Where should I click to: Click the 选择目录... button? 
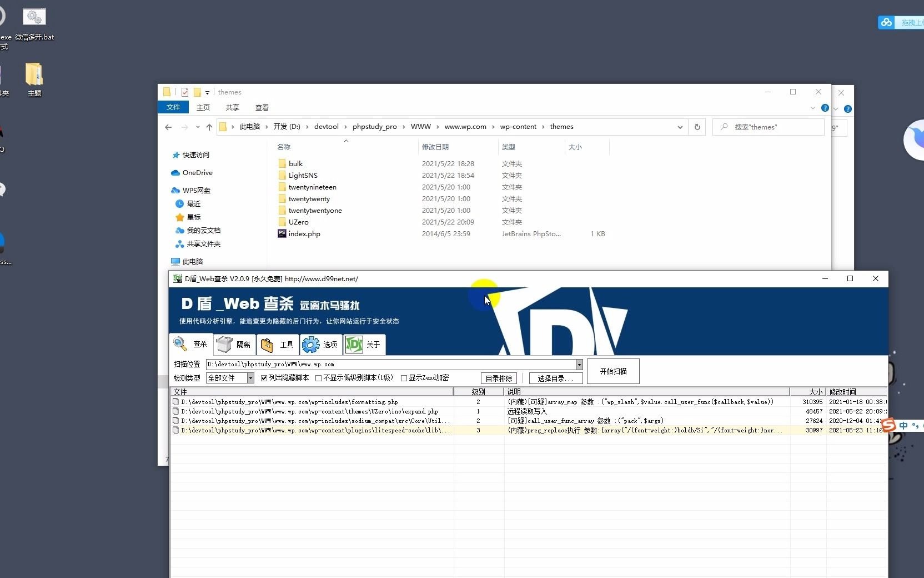point(556,378)
